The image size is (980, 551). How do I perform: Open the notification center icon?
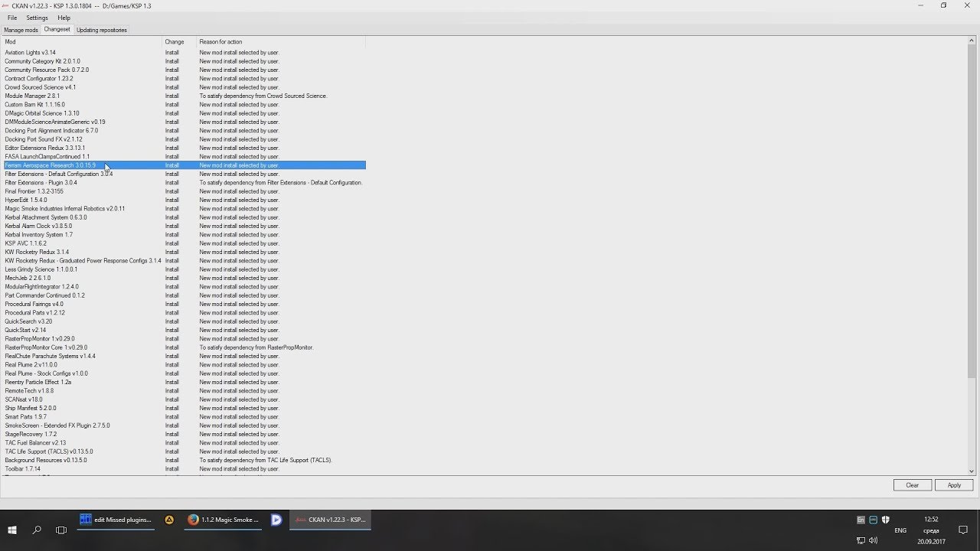pos(963,530)
